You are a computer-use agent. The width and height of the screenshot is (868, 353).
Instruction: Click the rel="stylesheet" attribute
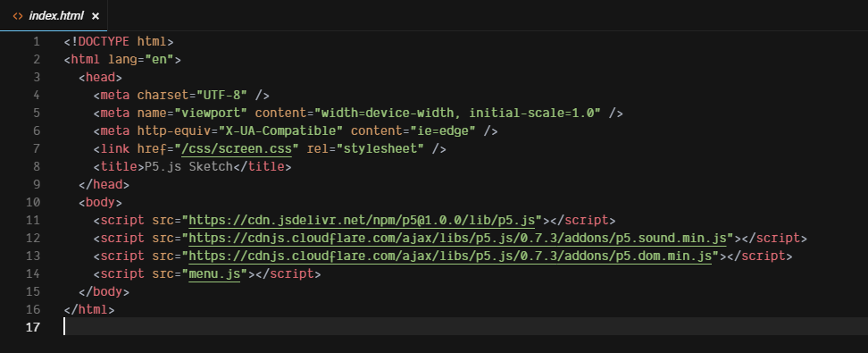[x=365, y=149]
